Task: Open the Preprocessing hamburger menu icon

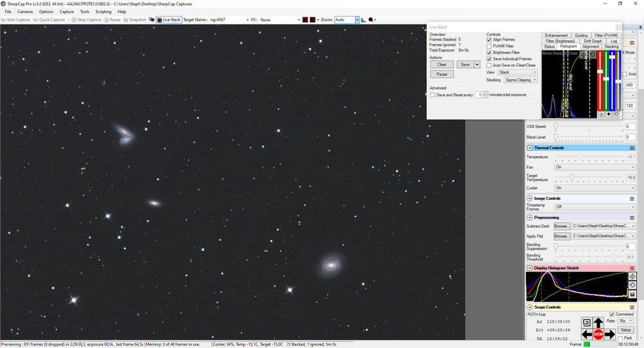Action: [632, 218]
